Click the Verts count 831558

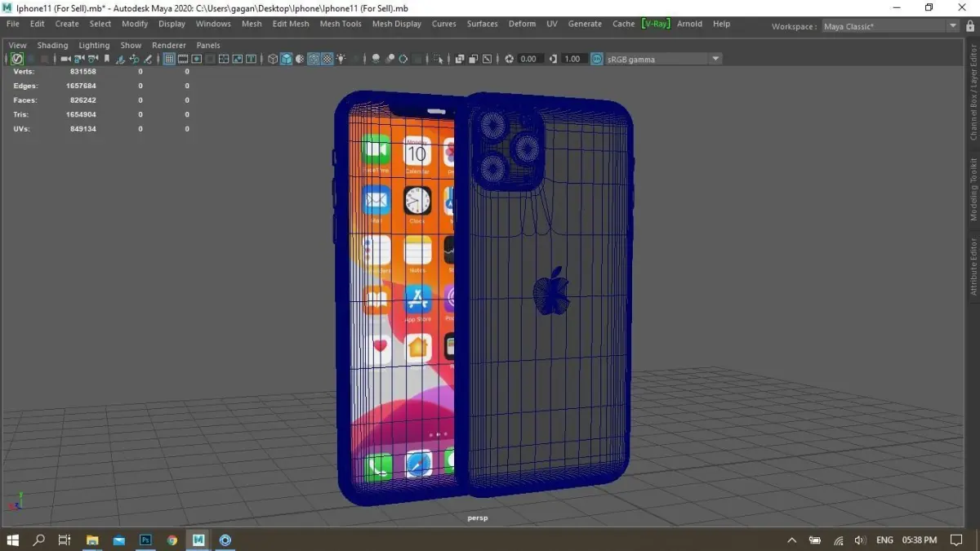click(x=82, y=72)
